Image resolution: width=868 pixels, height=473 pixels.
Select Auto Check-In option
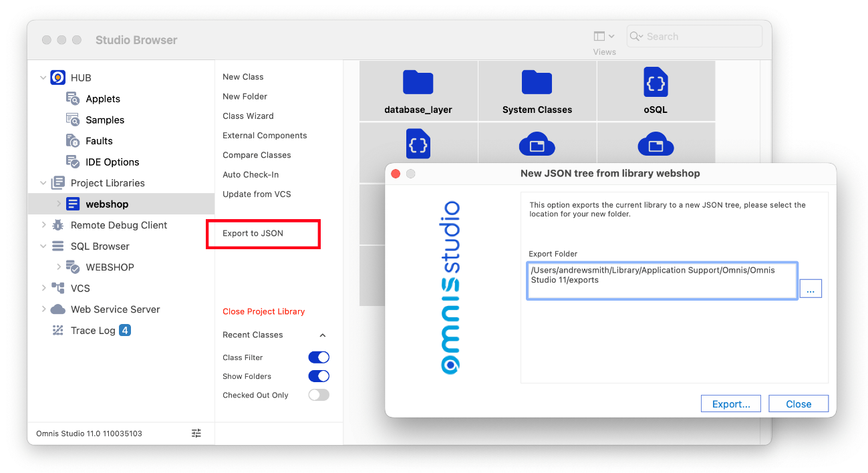coord(251,174)
